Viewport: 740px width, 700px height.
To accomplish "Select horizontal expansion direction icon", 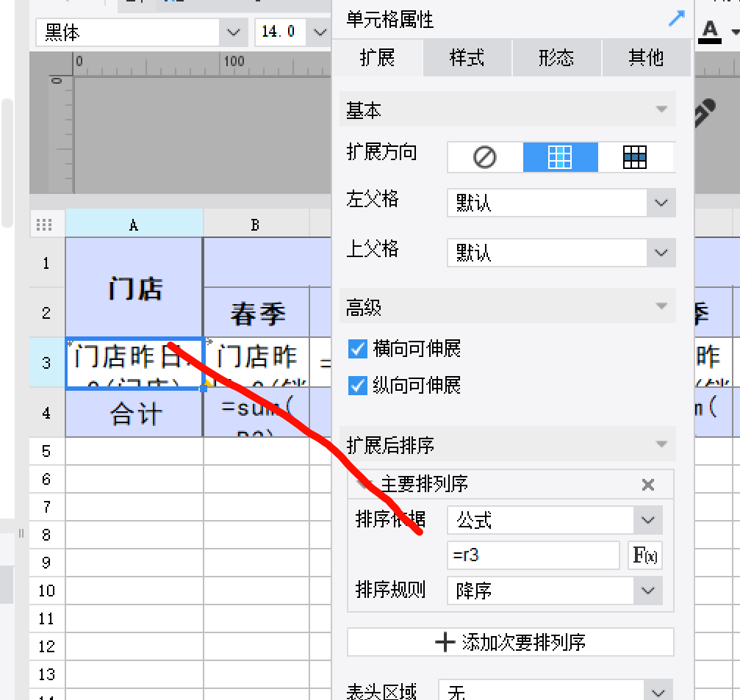I will [635, 157].
